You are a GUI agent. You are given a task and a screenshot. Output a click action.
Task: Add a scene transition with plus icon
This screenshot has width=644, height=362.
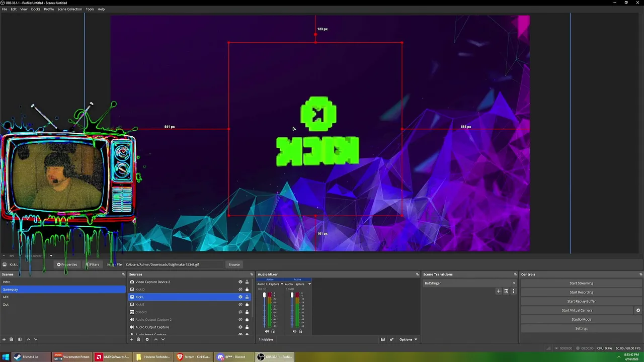pos(499,291)
